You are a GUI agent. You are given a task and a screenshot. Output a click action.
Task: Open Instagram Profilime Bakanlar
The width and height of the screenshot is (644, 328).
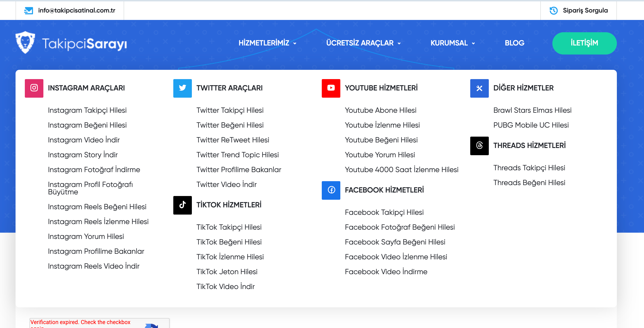point(96,251)
